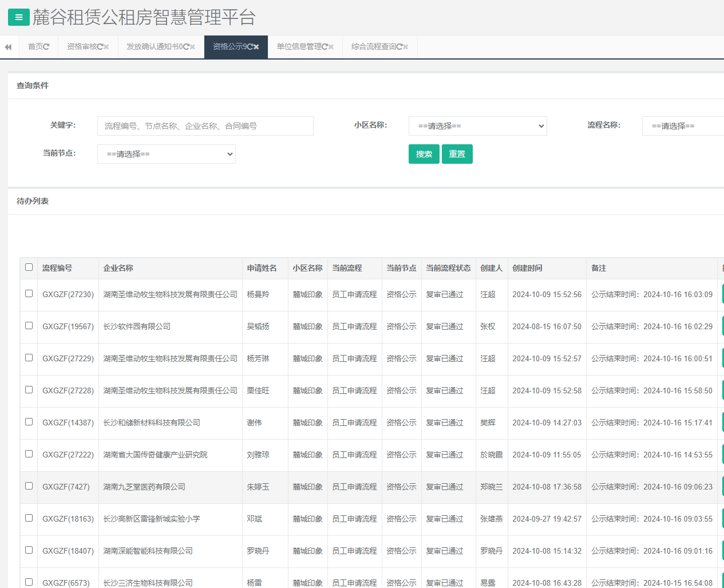The image size is (724, 588).
Task: Close the 资格审核 tab
Action: pyautogui.click(x=106, y=47)
